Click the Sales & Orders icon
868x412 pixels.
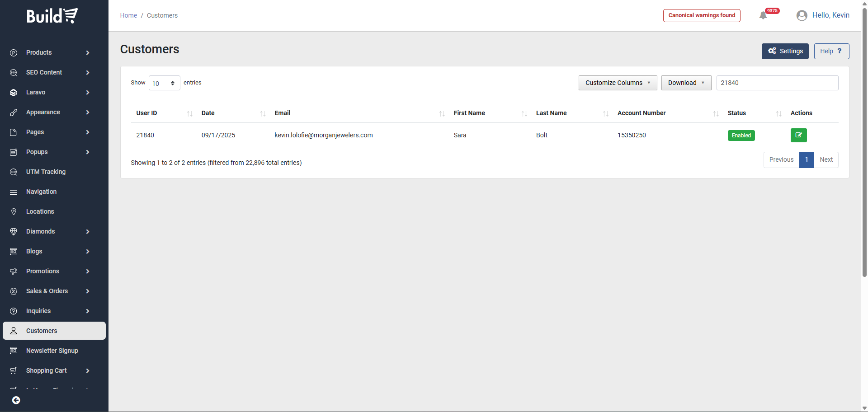(x=14, y=291)
